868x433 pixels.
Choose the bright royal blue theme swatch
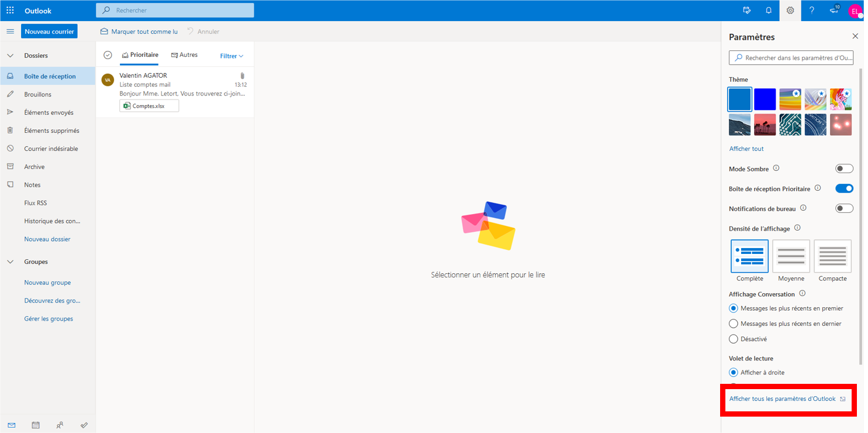(765, 99)
